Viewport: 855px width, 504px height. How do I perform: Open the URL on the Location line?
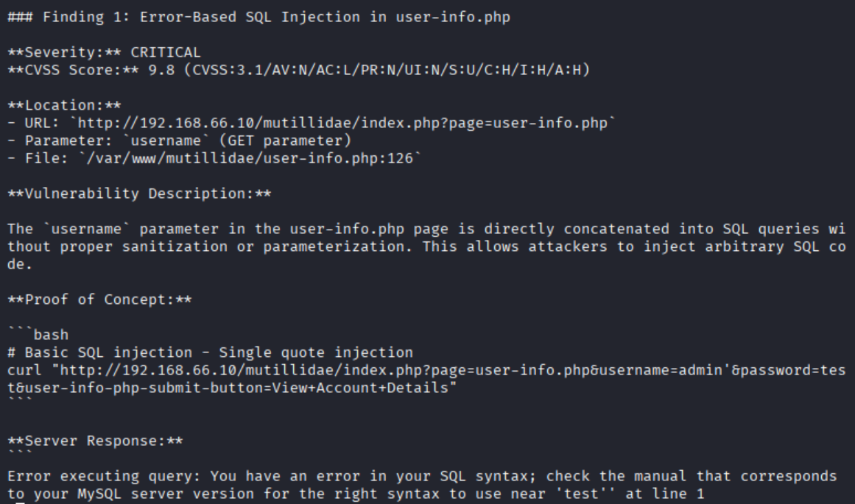(x=342, y=124)
